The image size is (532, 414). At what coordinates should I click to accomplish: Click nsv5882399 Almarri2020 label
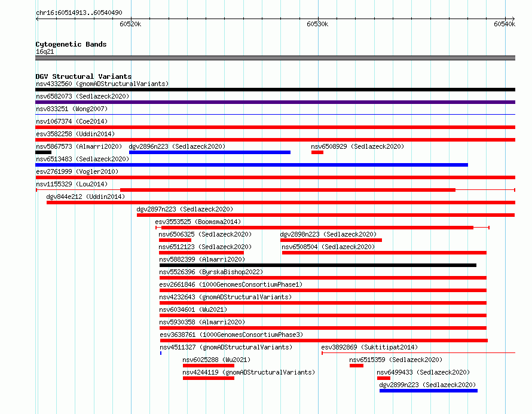coord(202,259)
